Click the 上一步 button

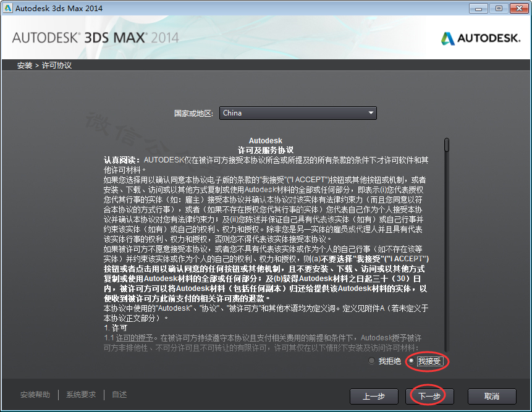374,396
